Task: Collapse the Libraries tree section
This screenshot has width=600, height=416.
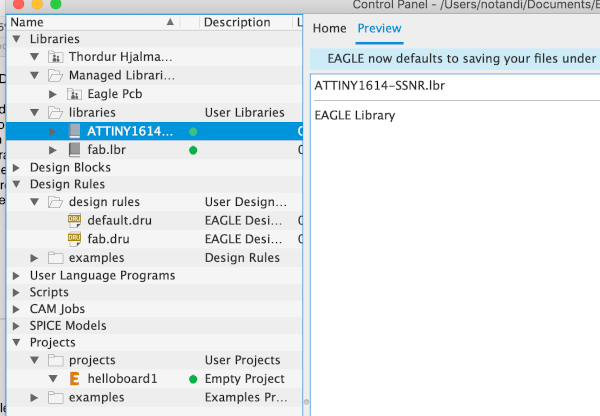Action: [x=16, y=39]
